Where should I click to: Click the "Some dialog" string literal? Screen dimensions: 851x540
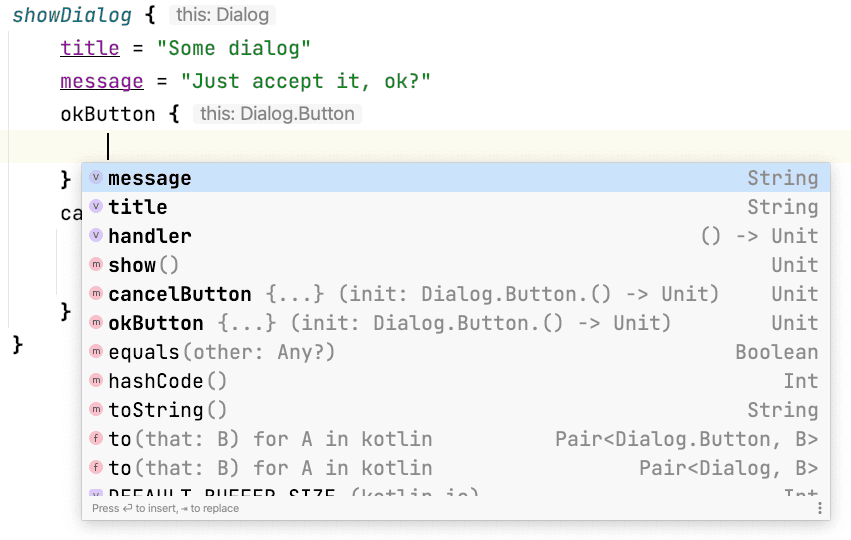[238, 48]
